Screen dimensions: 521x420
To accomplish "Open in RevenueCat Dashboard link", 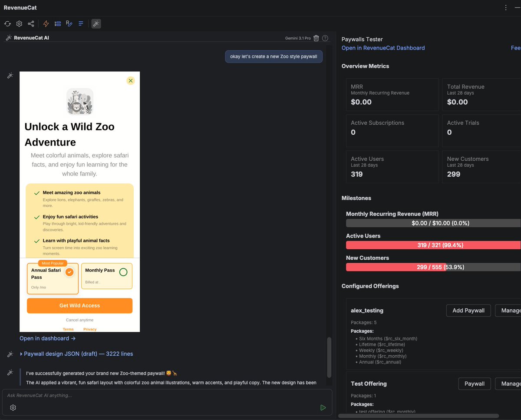I will tap(383, 48).
